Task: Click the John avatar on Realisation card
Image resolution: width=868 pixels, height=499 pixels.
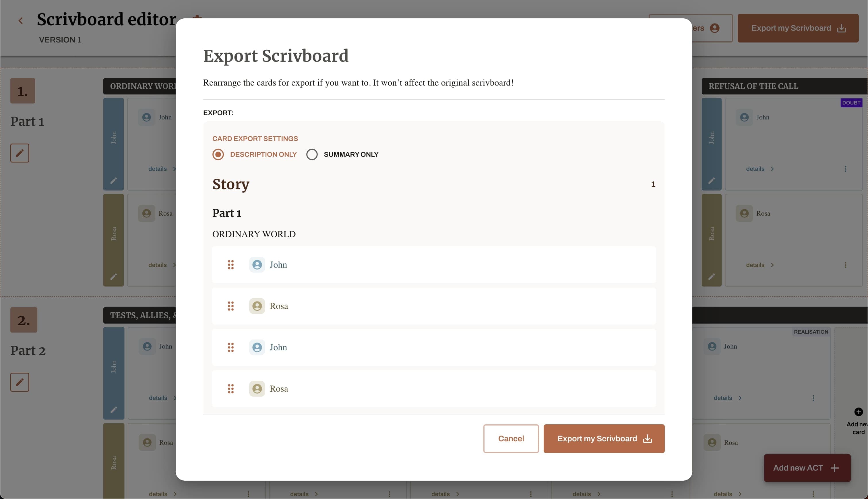Action: point(712,347)
